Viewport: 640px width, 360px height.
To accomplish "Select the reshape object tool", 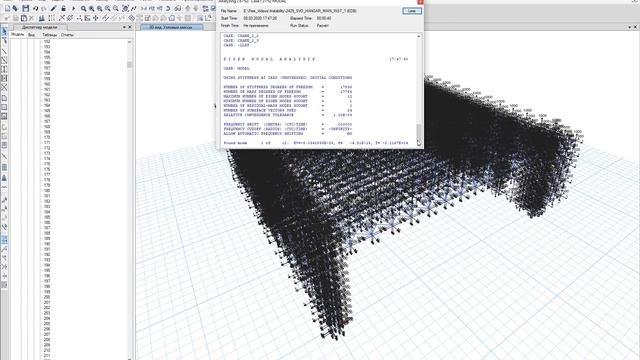I will click(4, 41).
